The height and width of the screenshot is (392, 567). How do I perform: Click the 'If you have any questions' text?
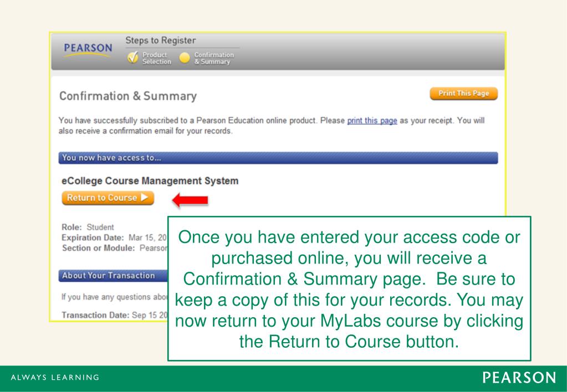[115, 297]
